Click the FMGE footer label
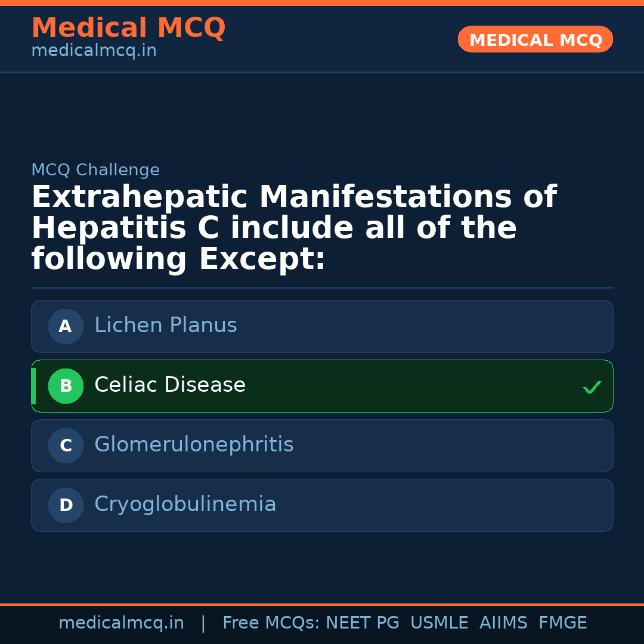 (x=562, y=623)
